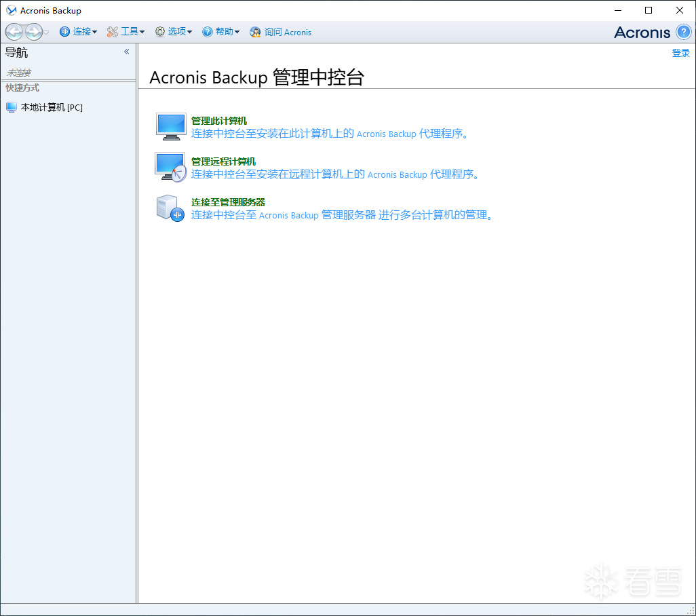
Task: Click 询问 Acronis toolbar item
Action: (x=281, y=32)
